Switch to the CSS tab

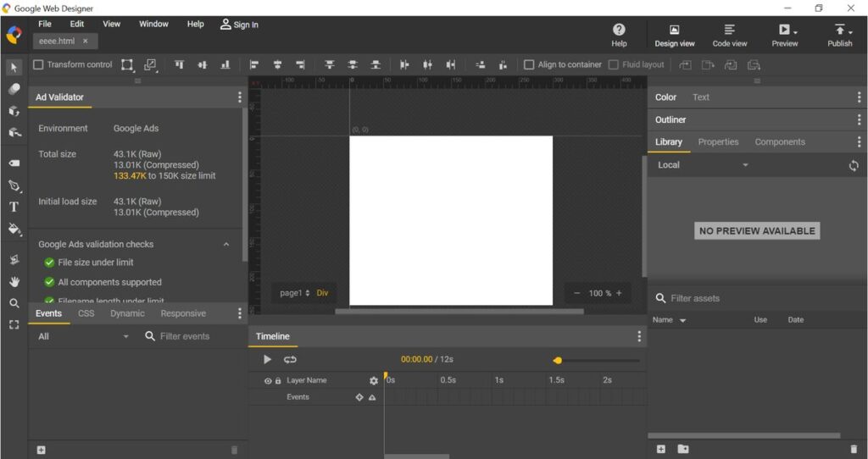point(86,313)
